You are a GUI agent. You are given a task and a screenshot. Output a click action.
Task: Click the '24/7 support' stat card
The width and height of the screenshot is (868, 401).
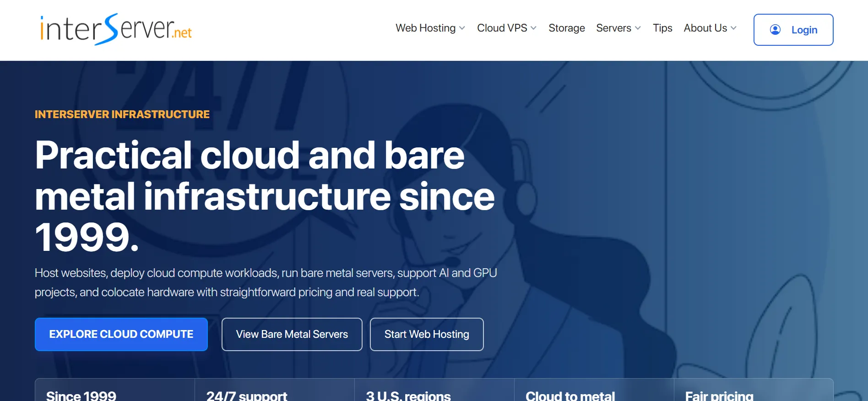[275, 390]
